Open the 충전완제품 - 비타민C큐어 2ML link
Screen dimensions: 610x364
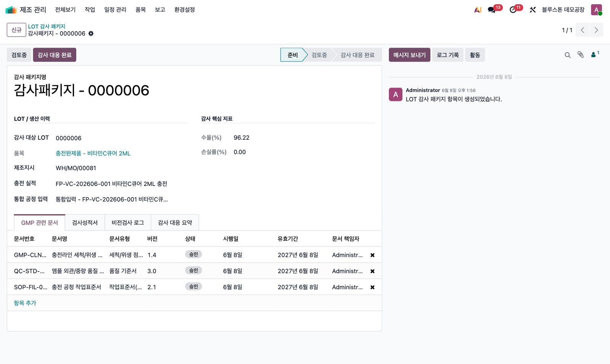tap(93, 153)
